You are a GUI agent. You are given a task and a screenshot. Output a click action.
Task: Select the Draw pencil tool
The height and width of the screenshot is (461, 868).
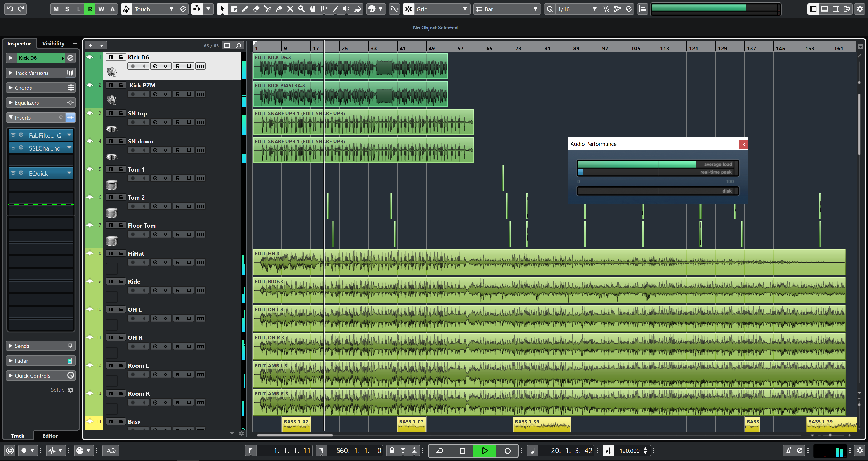[245, 9]
